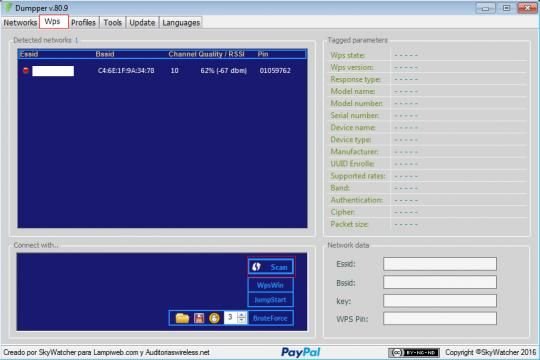Click the Pin column header
Viewport: 540px width, 360px height.
coord(263,54)
